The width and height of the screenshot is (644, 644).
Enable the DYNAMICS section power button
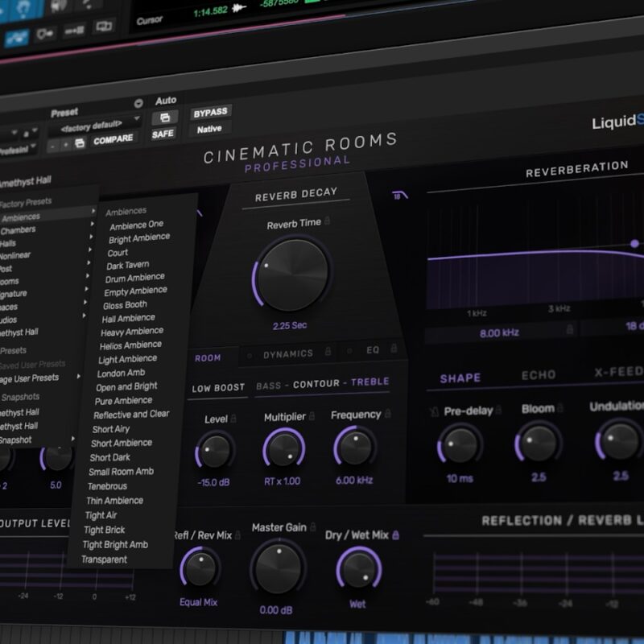250,356
